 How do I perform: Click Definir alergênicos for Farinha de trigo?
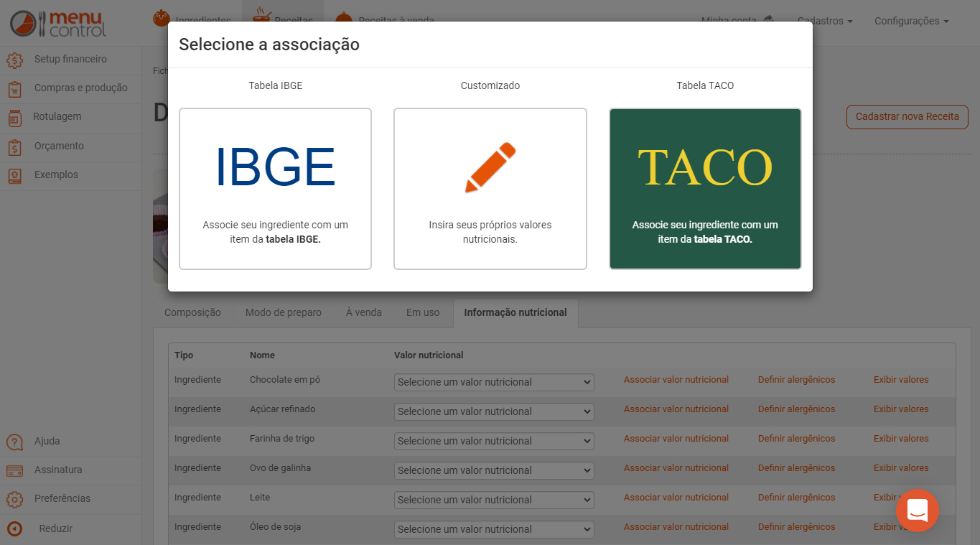[x=797, y=439]
